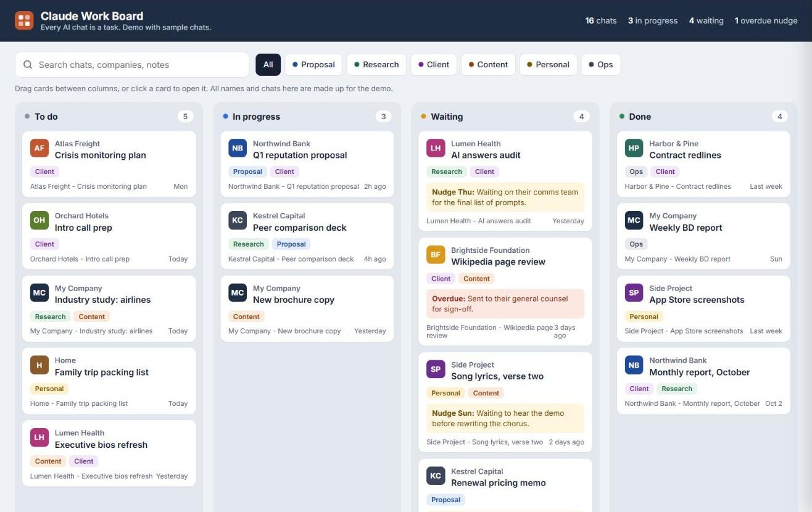Click the MC avatar on Industry study: airlines
This screenshot has height=512, width=812.
click(39, 292)
